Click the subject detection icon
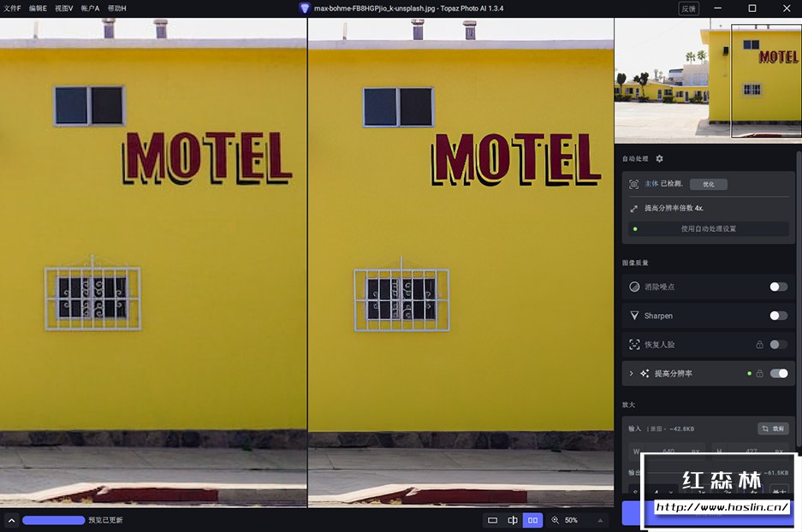Screen dimensions: 802x532 tap(633, 184)
